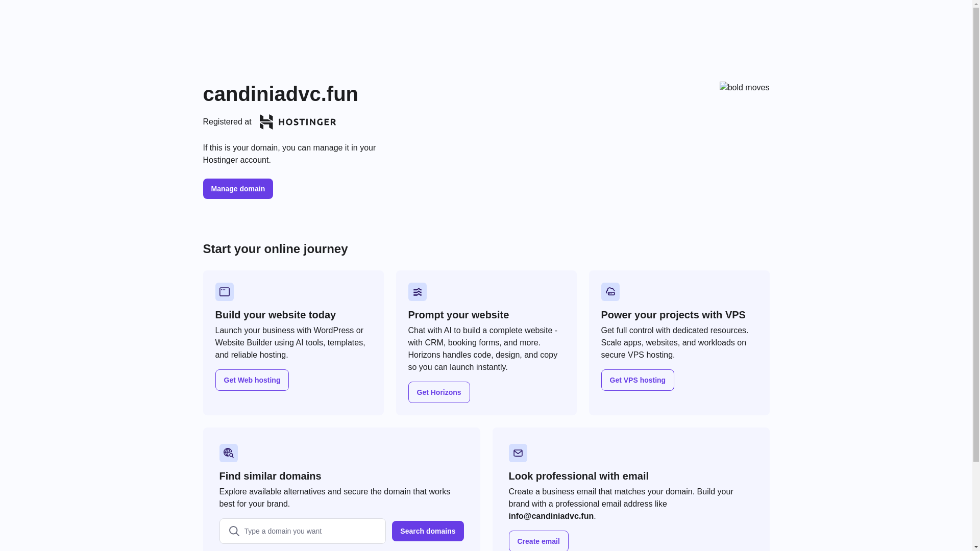The image size is (980, 551).
Task: Click the info@candiniadvc.fun email address
Action: [551, 516]
